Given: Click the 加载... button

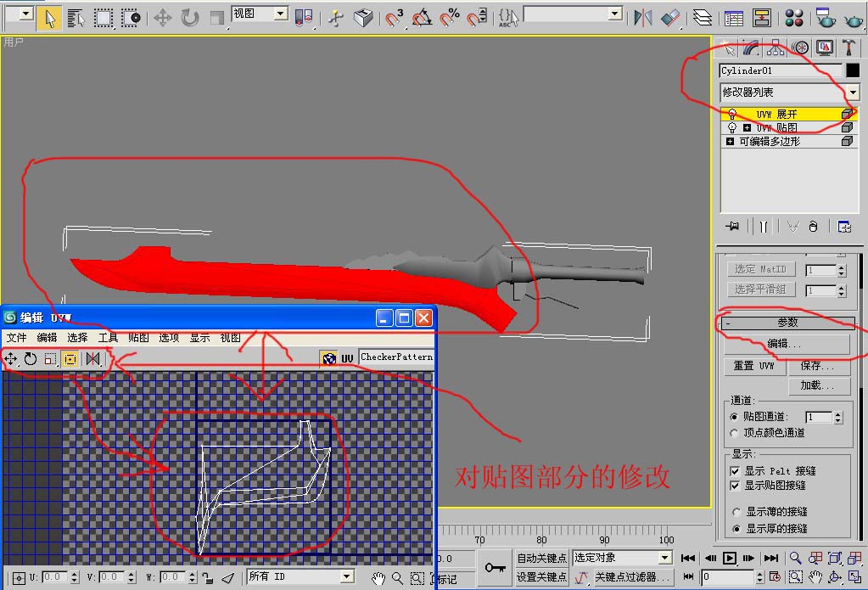Looking at the screenshot, I should pos(819,385).
